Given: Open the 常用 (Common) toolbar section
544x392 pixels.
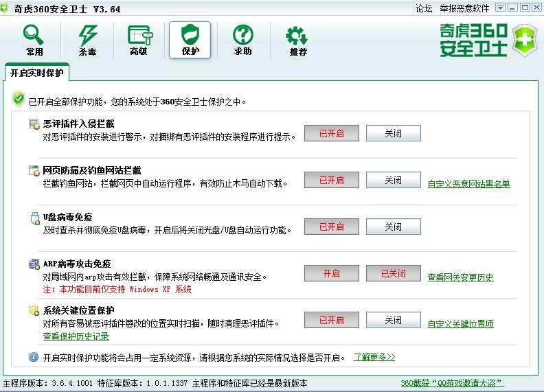Looking at the screenshot, I should click(34, 41).
